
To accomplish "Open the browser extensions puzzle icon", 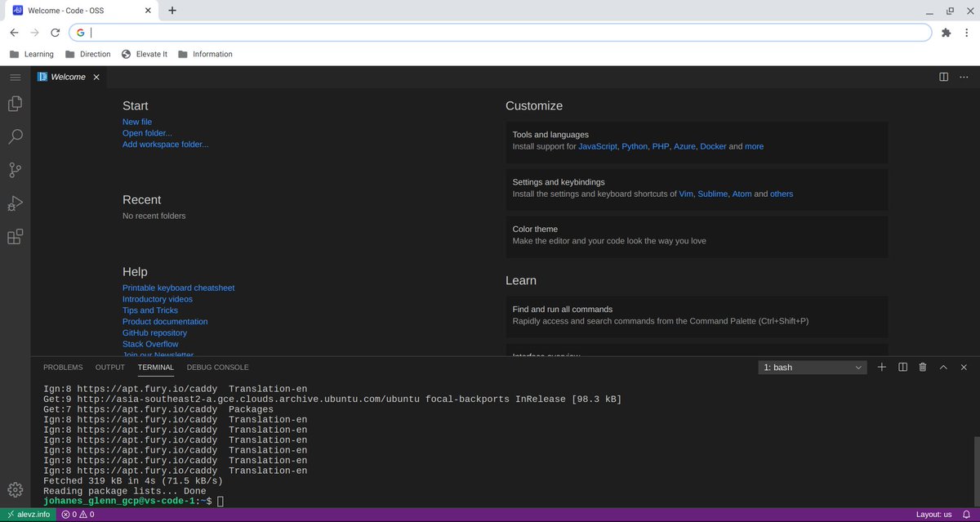I will pyautogui.click(x=946, y=33).
